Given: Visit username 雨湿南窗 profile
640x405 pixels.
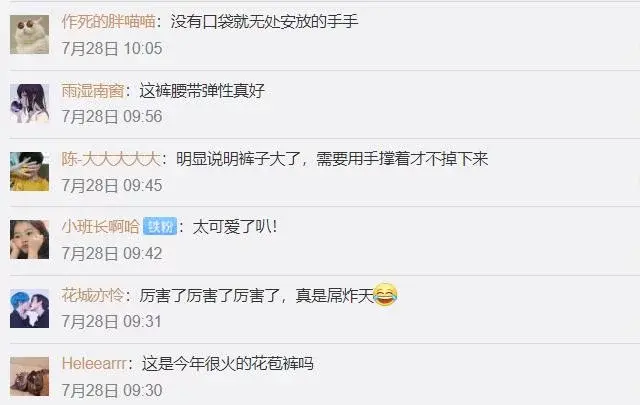Looking at the screenshot, I should (93, 91).
